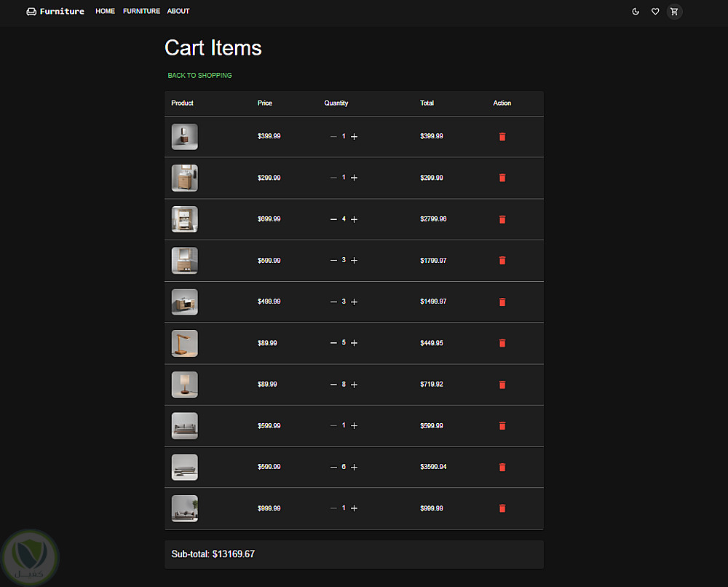Viewport: 728px width, 587px height.
Task: Open the ABOUT page link
Action: coord(178,12)
